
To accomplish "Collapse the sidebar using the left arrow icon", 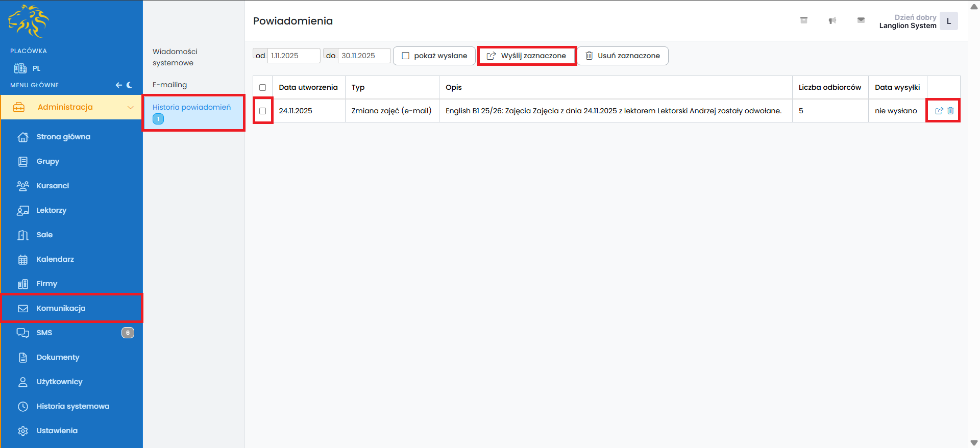I will pos(118,85).
